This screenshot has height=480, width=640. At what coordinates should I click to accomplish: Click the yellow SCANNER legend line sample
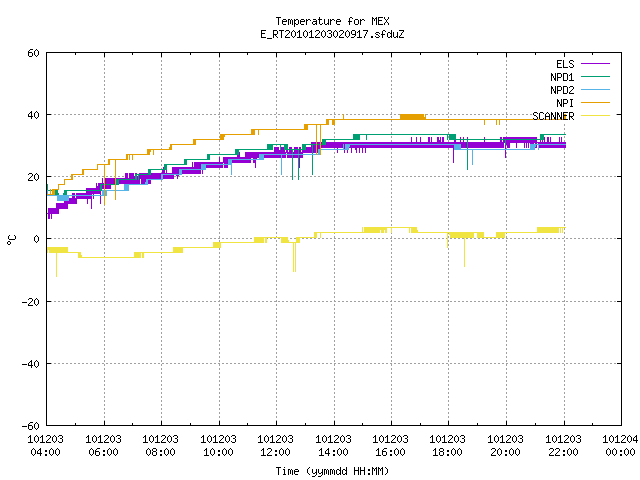click(x=595, y=116)
